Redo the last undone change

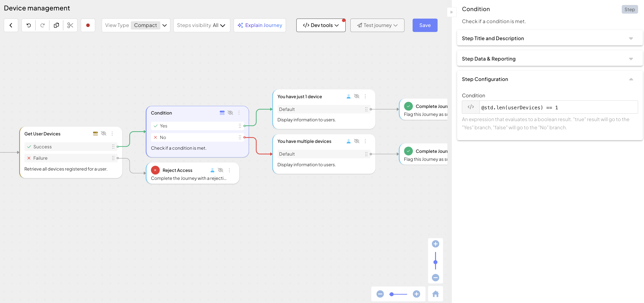[42, 25]
